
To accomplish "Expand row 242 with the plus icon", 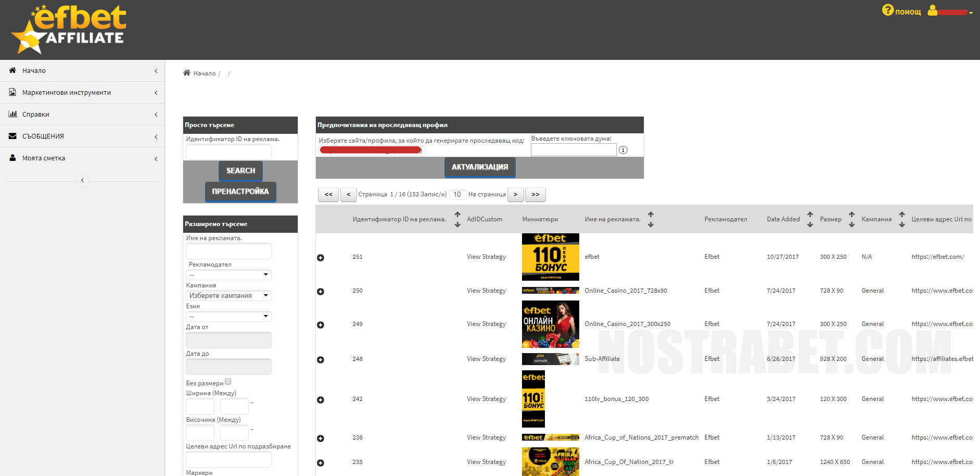I will tap(321, 400).
